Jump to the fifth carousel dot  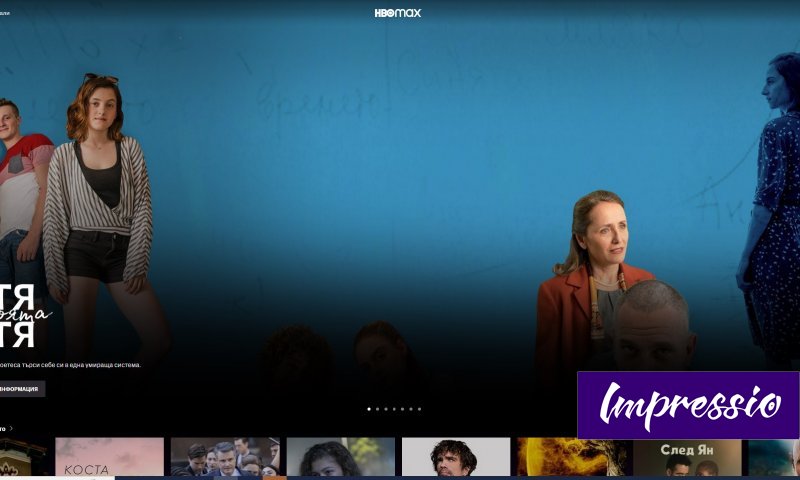click(402, 409)
